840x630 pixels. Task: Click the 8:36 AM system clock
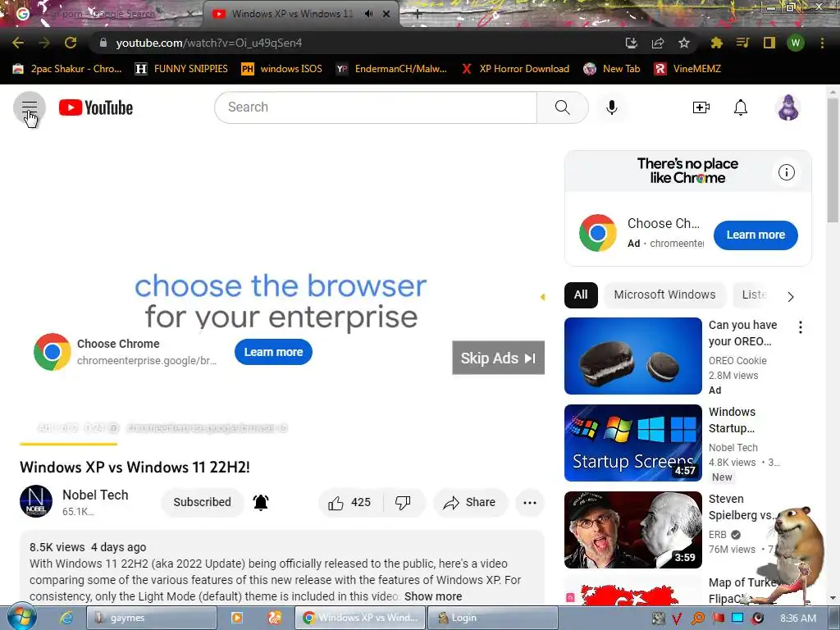pyautogui.click(x=797, y=619)
